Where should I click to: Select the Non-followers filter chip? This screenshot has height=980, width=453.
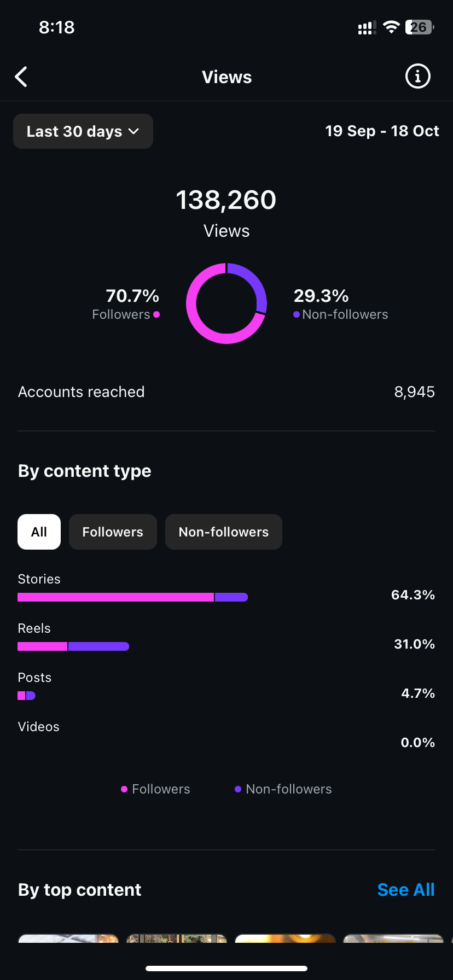coord(224,532)
